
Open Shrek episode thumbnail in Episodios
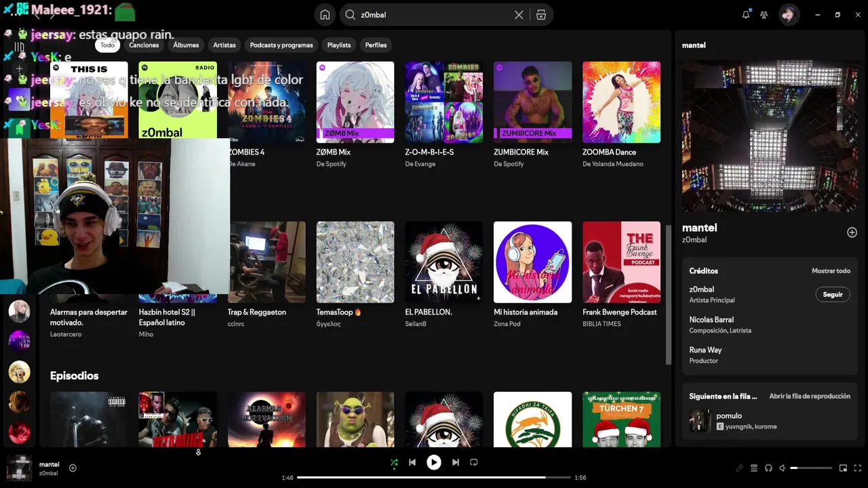pos(355,420)
